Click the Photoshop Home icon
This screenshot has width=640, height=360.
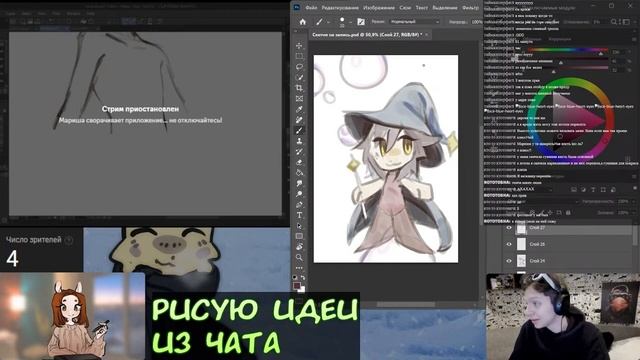(x=302, y=22)
